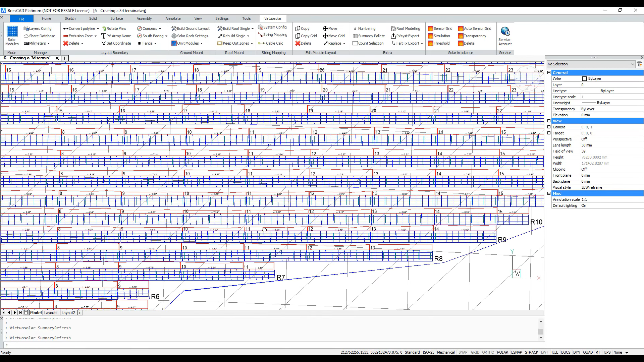Click the Service Account globe icon

(505, 32)
